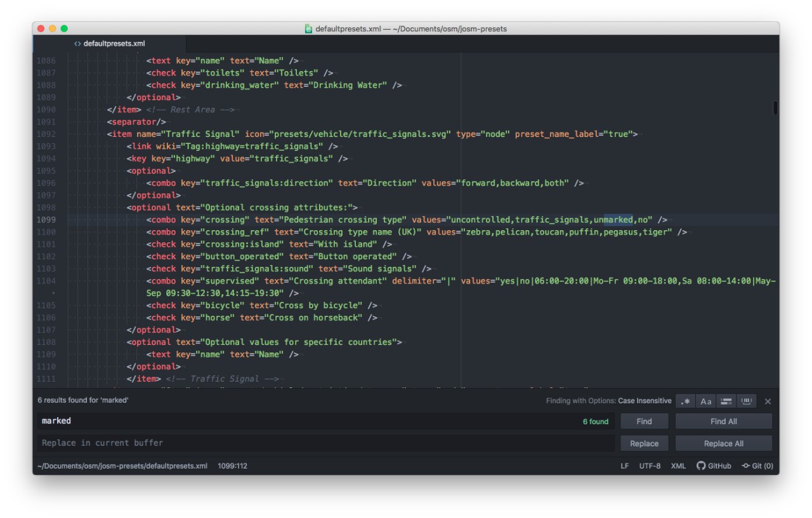Screen dimensions: 812x518
Task: Click the Replace All button
Action: tap(724, 443)
